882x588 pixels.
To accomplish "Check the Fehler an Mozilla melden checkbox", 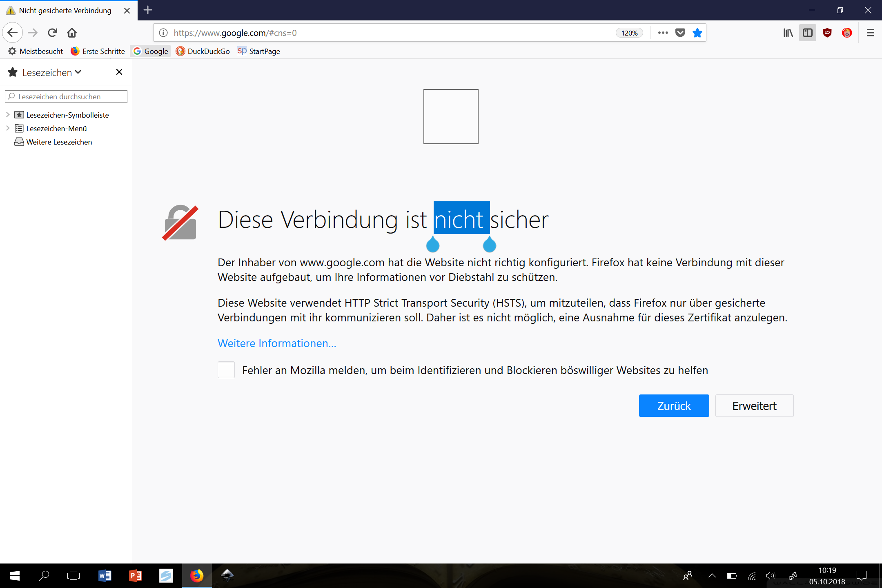I will [226, 370].
